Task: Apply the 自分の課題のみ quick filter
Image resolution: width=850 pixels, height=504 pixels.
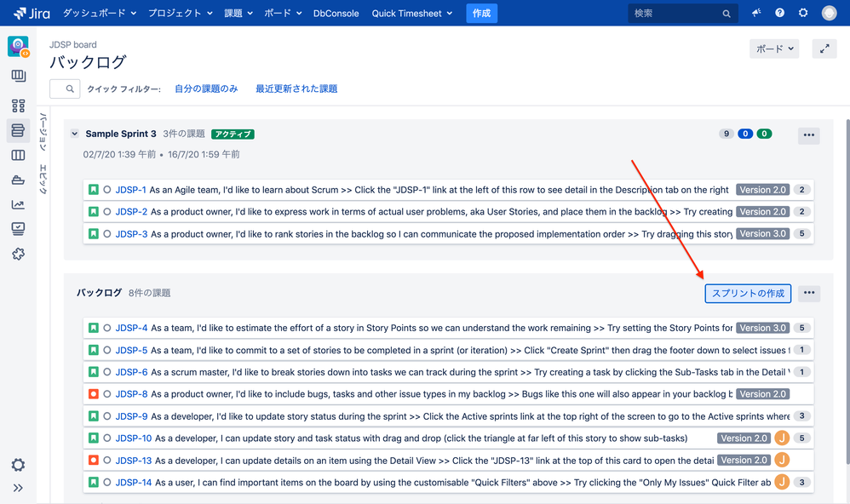Action: tap(206, 89)
